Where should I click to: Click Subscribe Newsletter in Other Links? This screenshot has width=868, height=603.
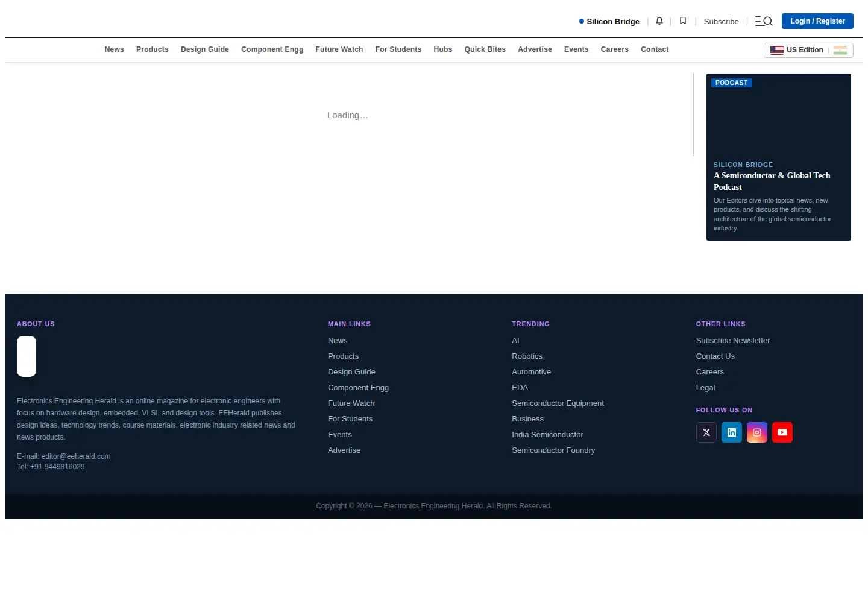(x=733, y=341)
